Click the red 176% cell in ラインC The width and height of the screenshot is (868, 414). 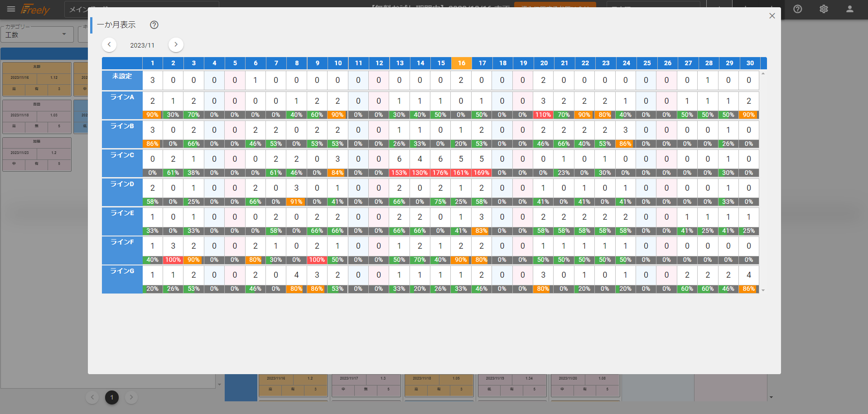point(440,173)
